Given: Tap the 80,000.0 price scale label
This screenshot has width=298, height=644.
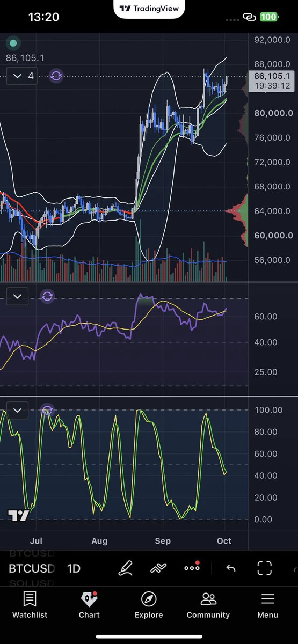Looking at the screenshot, I should tap(273, 113).
